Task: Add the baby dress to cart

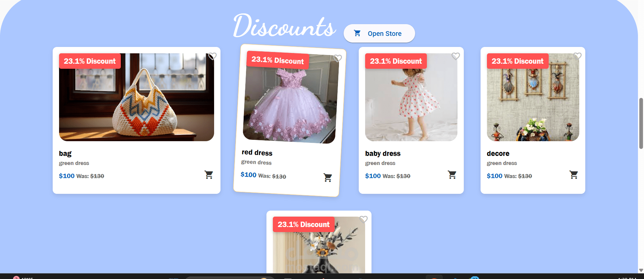Action: [452, 175]
